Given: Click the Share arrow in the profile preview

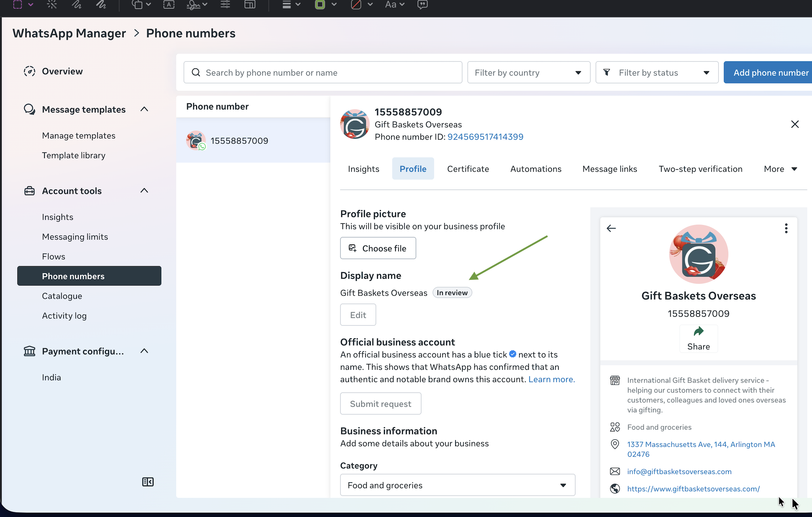Looking at the screenshot, I should click(699, 331).
